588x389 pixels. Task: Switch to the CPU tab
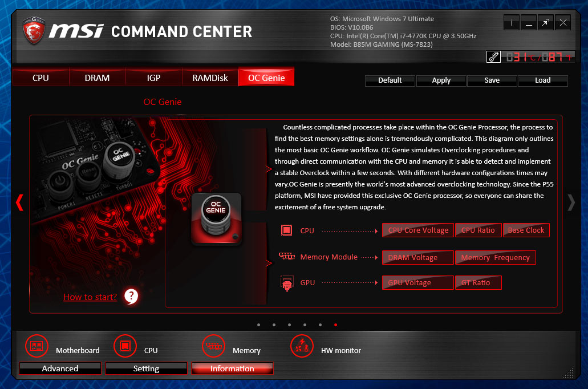pyautogui.click(x=41, y=78)
